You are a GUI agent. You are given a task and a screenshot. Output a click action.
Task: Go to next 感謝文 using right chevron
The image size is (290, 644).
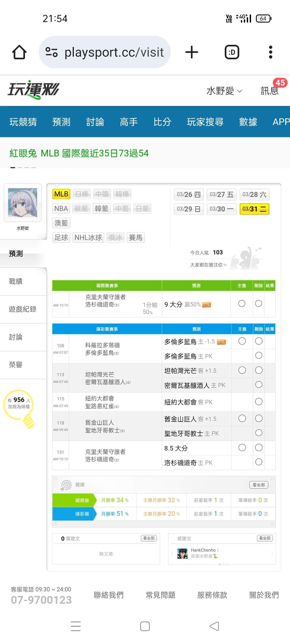272,554
